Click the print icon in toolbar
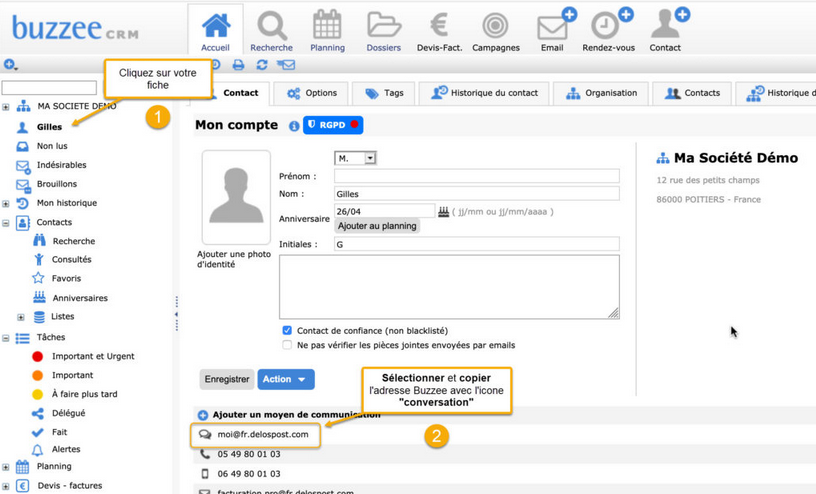 click(238, 65)
